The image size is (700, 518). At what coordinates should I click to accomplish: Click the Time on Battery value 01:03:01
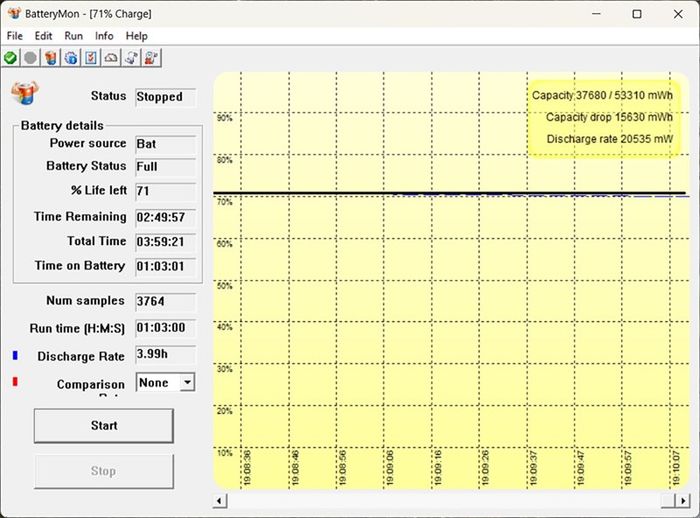pyautogui.click(x=165, y=267)
